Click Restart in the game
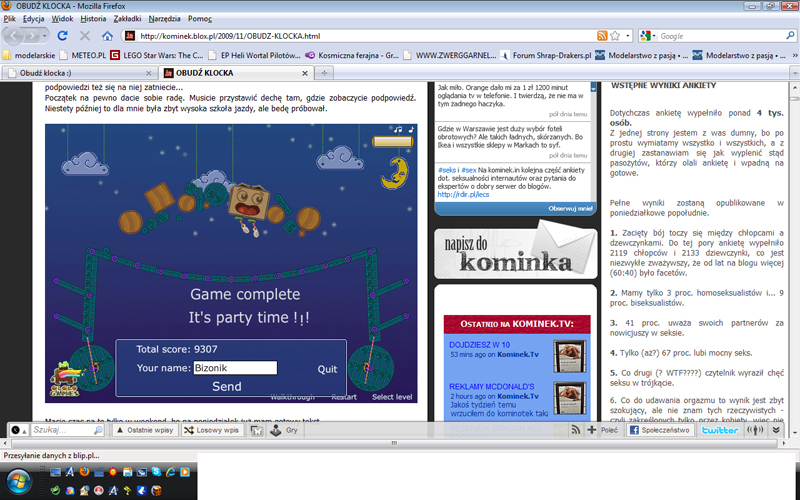The width and height of the screenshot is (800, 500). [x=344, y=397]
